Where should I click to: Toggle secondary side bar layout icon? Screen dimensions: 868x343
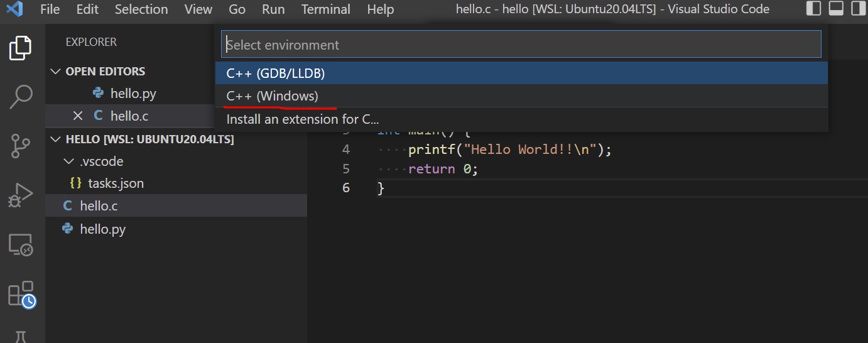pos(858,8)
